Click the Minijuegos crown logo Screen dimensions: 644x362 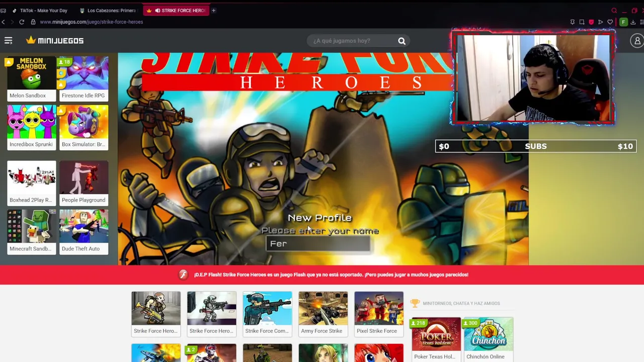55,40
